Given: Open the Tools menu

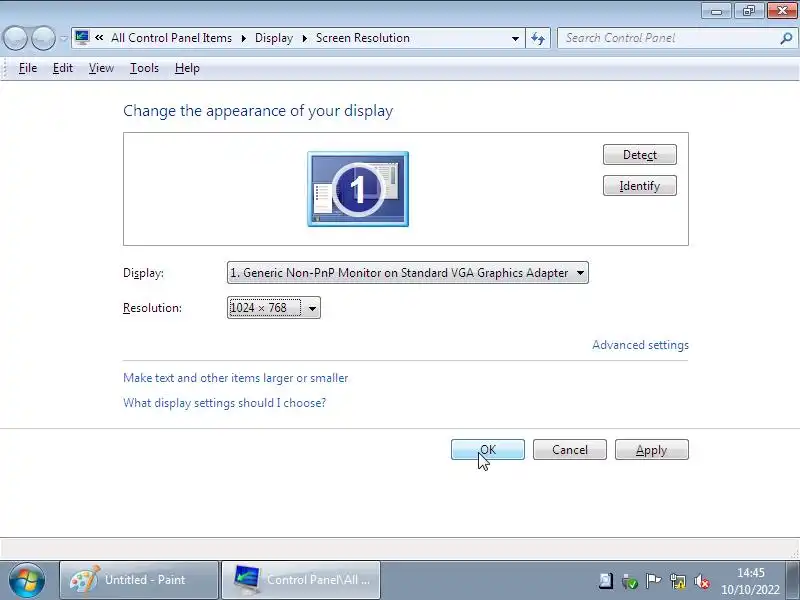Looking at the screenshot, I should pyautogui.click(x=144, y=68).
